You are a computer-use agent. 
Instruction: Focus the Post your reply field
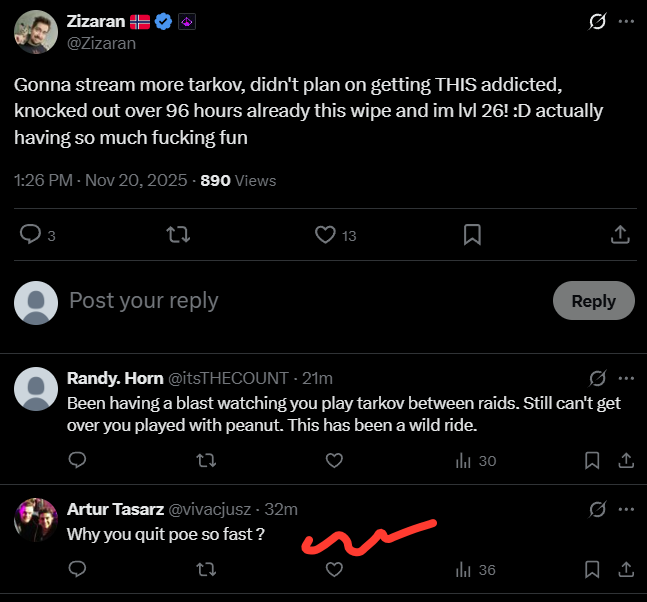(x=300, y=300)
